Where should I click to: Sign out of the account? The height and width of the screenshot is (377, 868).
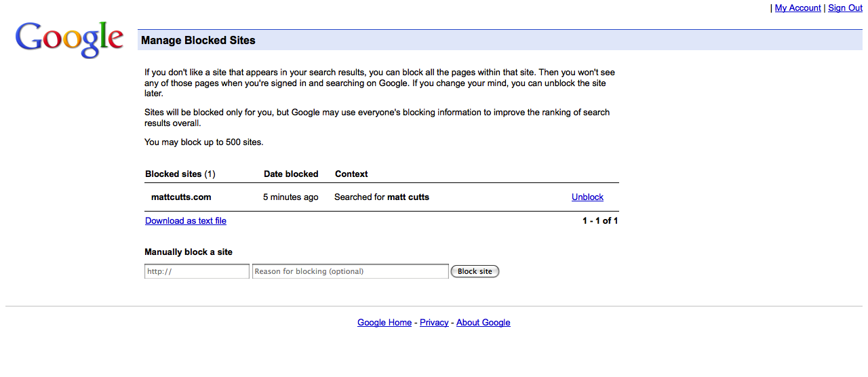845,8
